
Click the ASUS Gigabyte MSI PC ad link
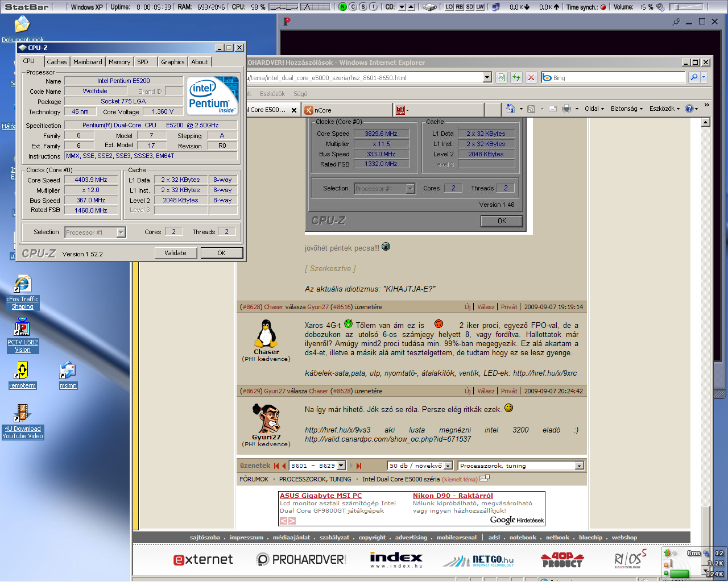coord(321,496)
